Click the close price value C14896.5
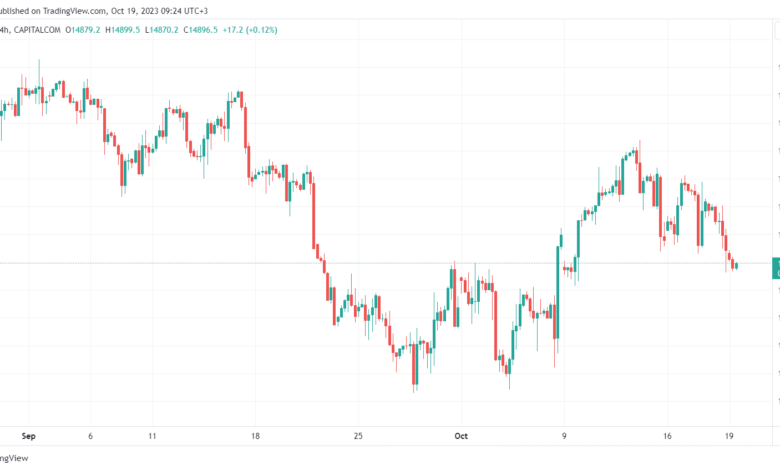The image size is (780, 470). click(x=200, y=30)
